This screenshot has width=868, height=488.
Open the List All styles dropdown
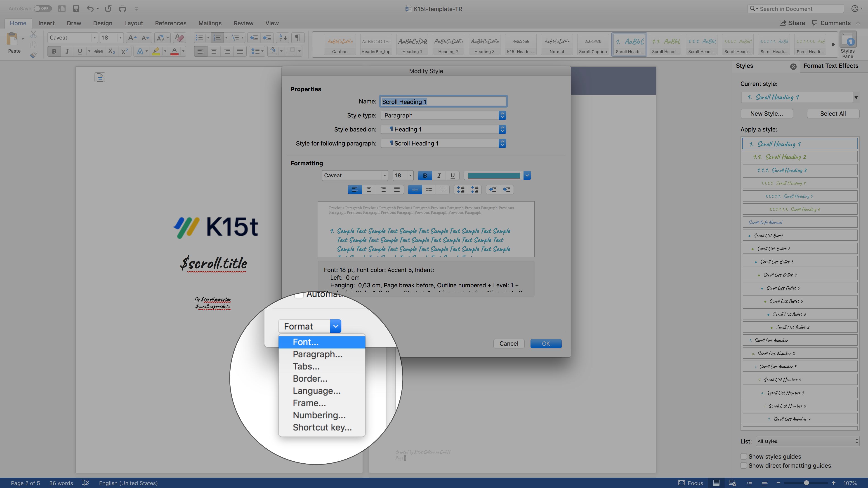[807, 441]
